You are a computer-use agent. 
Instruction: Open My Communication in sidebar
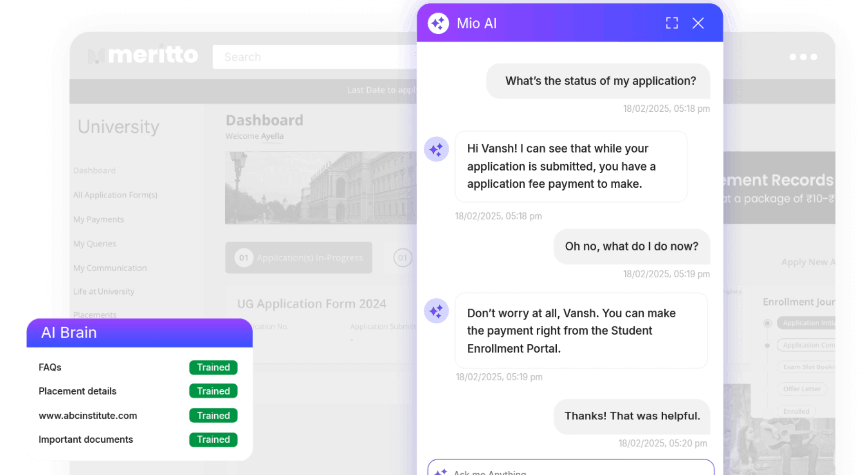click(x=110, y=268)
